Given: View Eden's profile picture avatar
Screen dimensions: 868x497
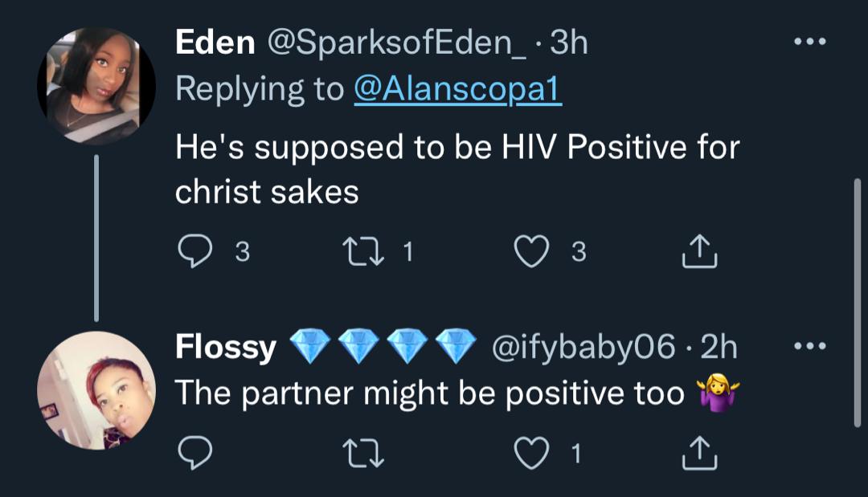Looking at the screenshot, I should click(x=96, y=86).
